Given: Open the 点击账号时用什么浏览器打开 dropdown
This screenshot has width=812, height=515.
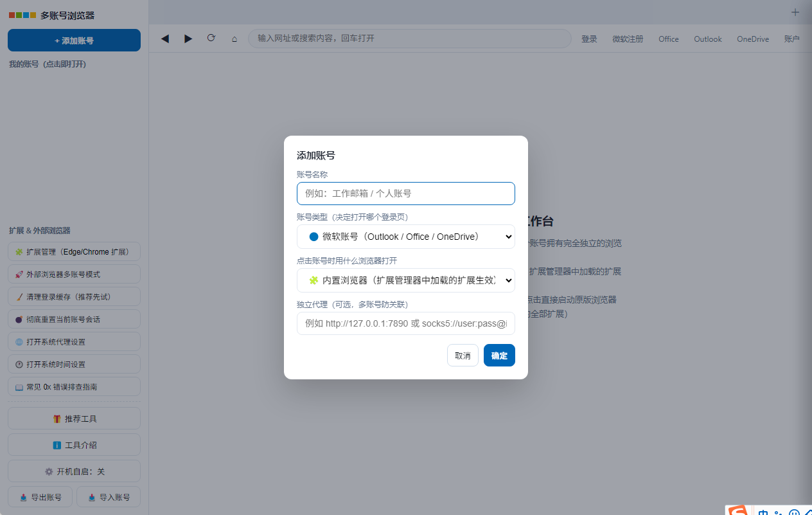Looking at the screenshot, I should 406,280.
